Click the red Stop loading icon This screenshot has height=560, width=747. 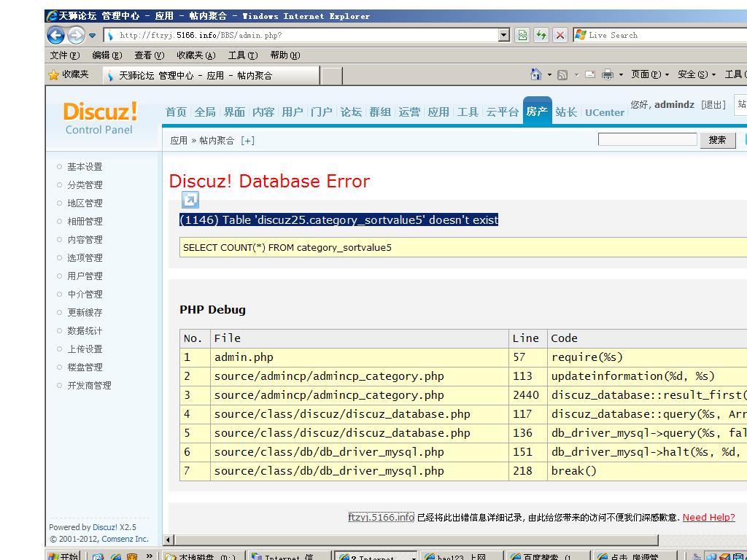tap(560, 35)
